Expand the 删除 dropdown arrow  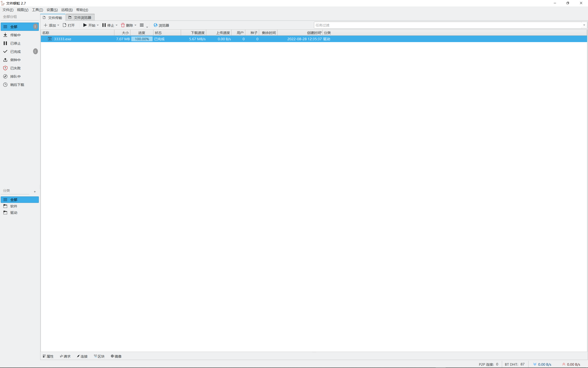click(136, 25)
